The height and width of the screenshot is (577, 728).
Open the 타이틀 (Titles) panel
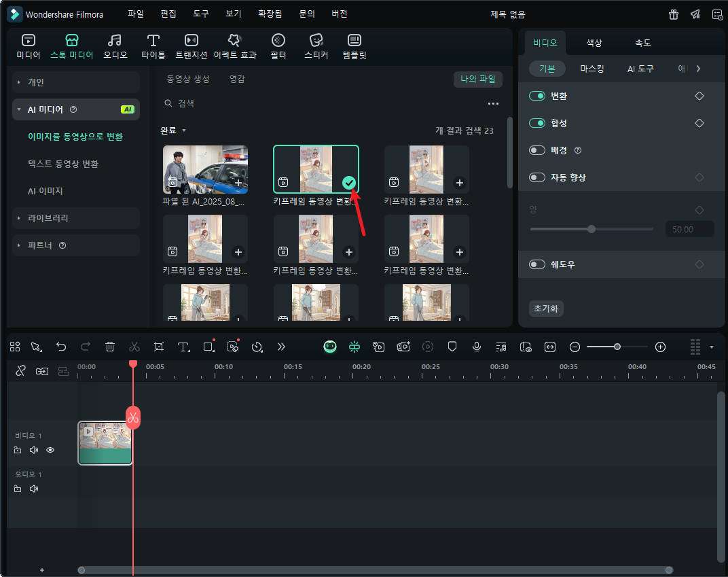(153, 46)
